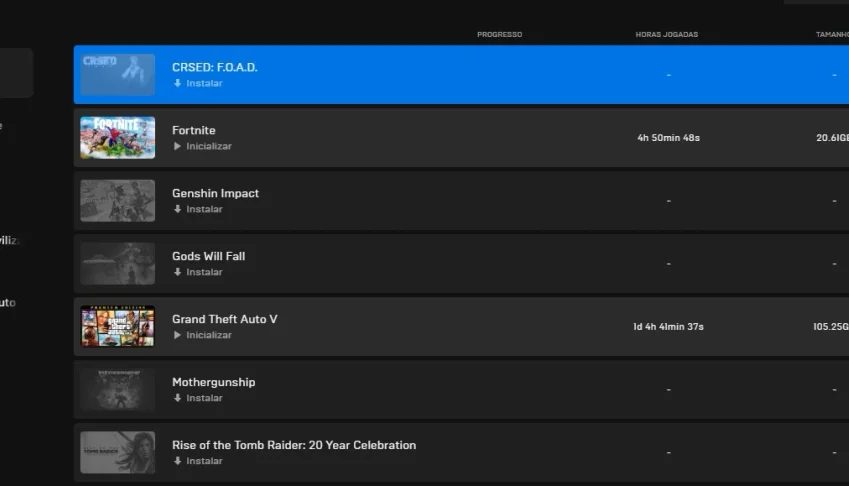
Task: Click the download arrow icon under Mothergunship
Action: point(177,398)
